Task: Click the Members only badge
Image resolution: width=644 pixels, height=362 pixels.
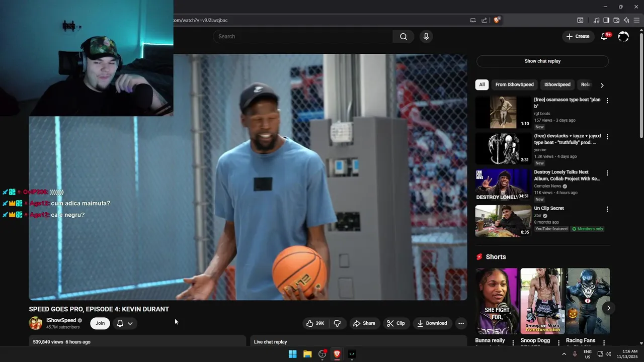Action: [x=587, y=229]
